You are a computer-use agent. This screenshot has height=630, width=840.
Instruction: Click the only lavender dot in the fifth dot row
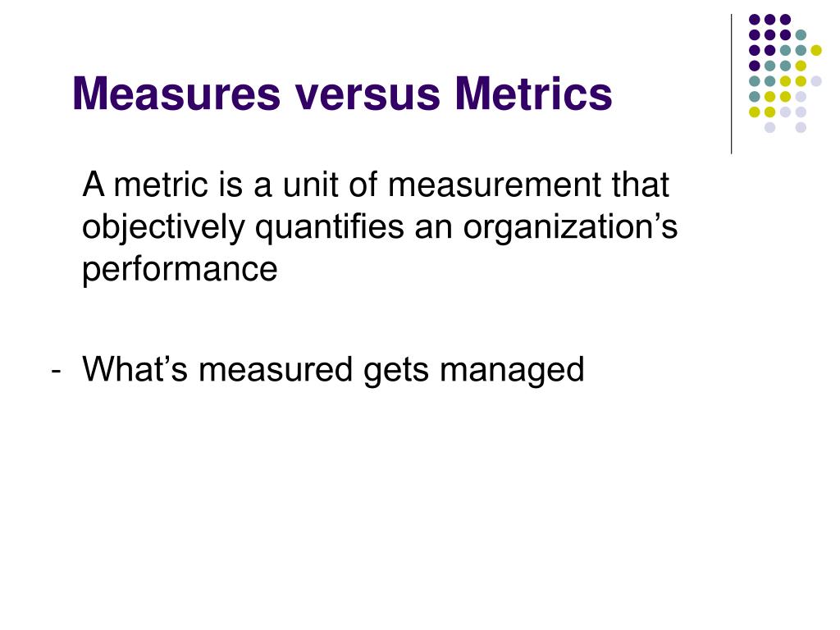[816, 81]
